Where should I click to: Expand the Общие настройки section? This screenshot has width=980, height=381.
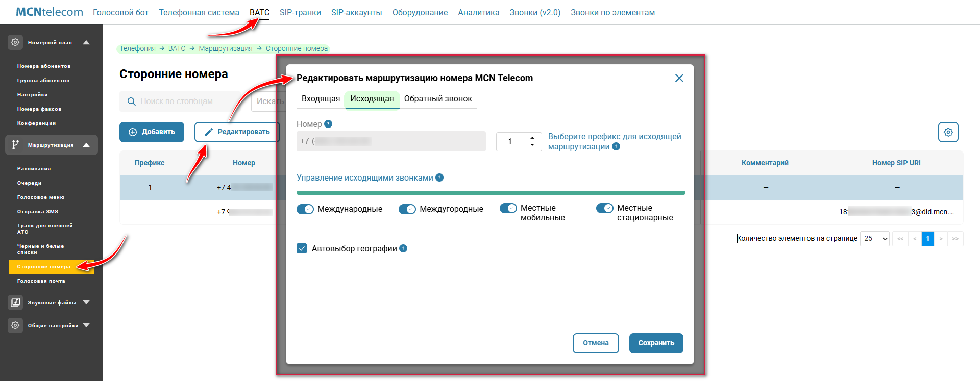tap(86, 325)
